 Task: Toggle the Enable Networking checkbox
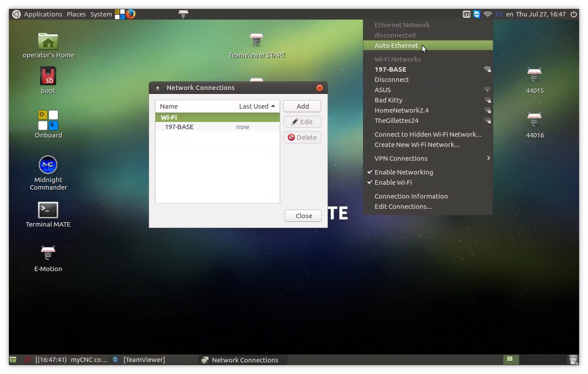point(404,172)
